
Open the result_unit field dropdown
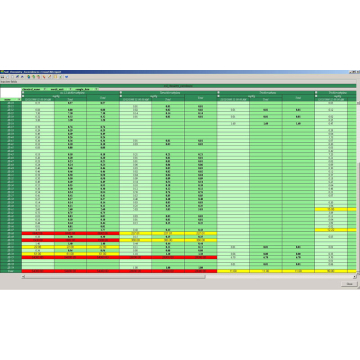(70, 89)
